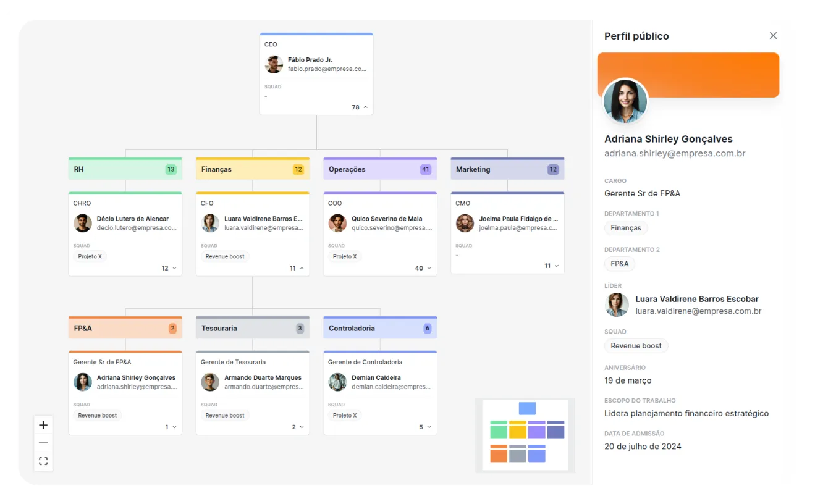The image size is (815, 504).
Task: Click Adriana Shirley's avatar in FP&A card
Action: click(x=83, y=382)
